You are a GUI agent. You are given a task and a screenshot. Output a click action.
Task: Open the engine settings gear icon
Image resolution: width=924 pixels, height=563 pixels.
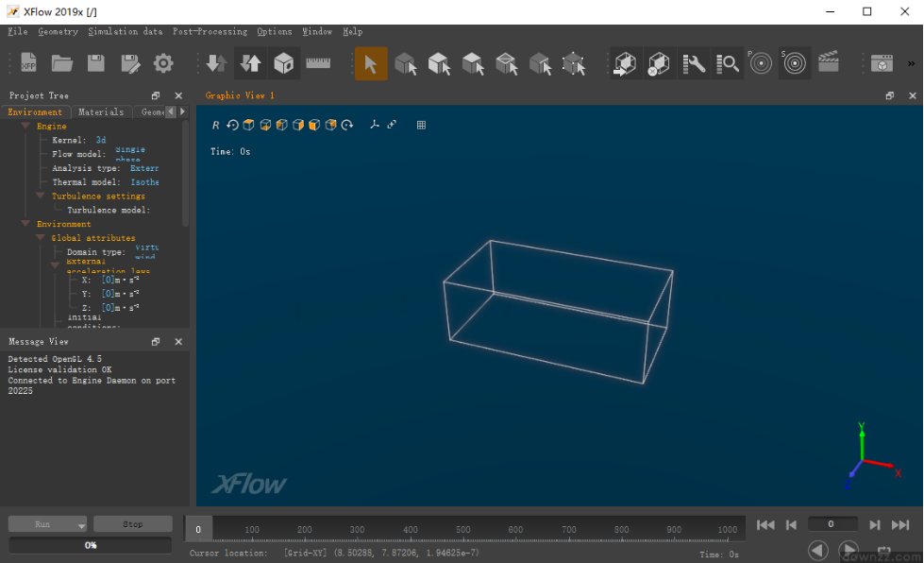pyautogui.click(x=163, y=63)
